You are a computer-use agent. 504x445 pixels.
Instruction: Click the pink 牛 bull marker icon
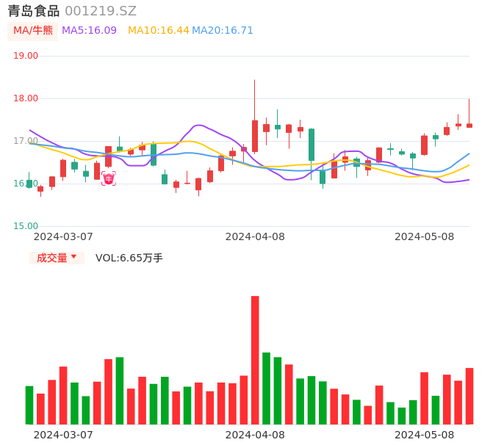click(x=108, y=178)
